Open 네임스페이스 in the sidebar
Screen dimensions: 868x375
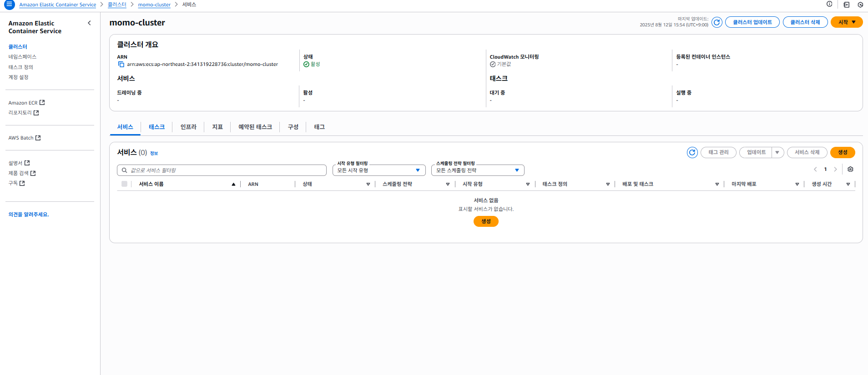[22, 57]
